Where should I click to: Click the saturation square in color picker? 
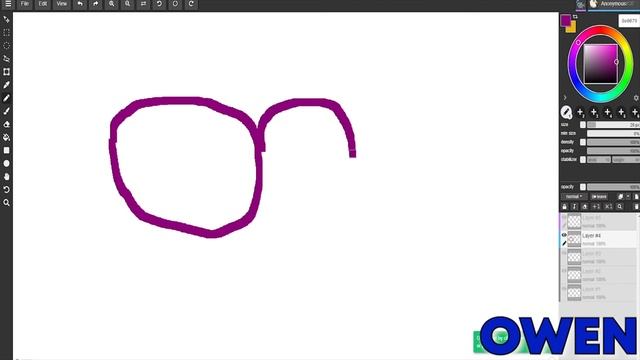coord(600,64)
